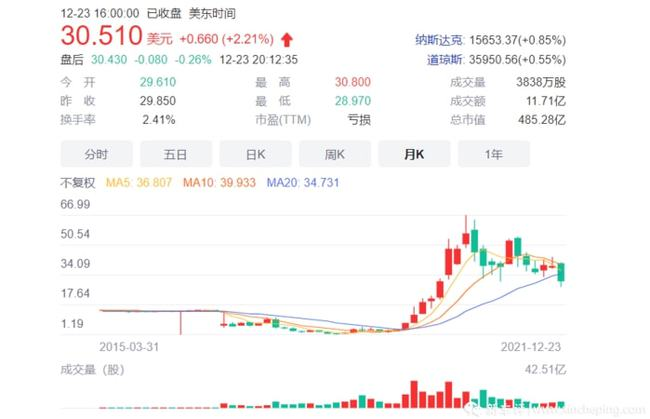Click the after-hours time 12-23 20:12:35
The height and width of the screenshot is (419, 650).
259,60
